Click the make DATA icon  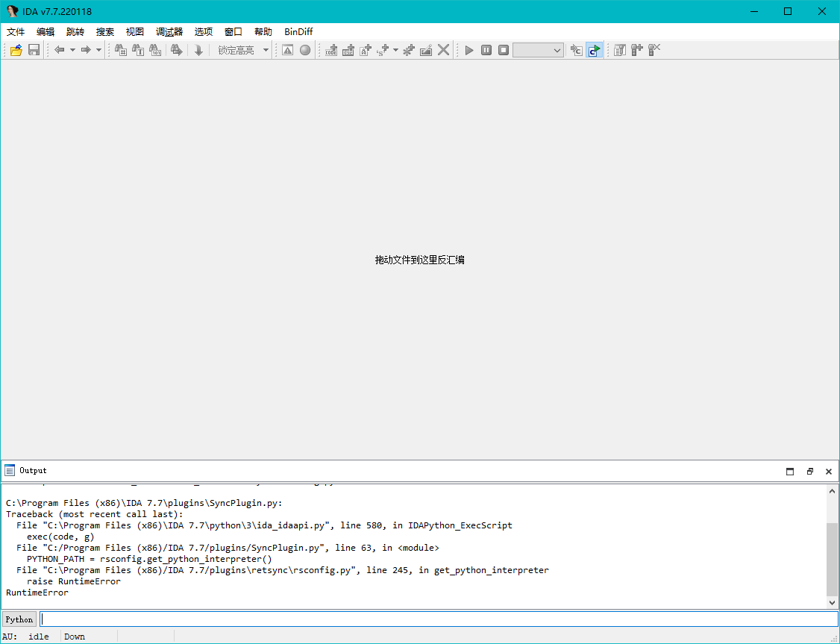(348, 50)
